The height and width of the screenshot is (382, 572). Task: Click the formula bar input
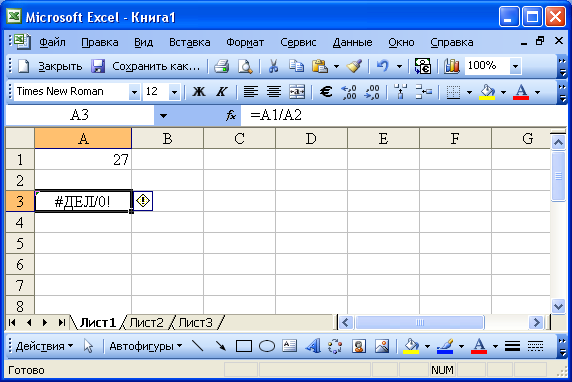(403, 116)
